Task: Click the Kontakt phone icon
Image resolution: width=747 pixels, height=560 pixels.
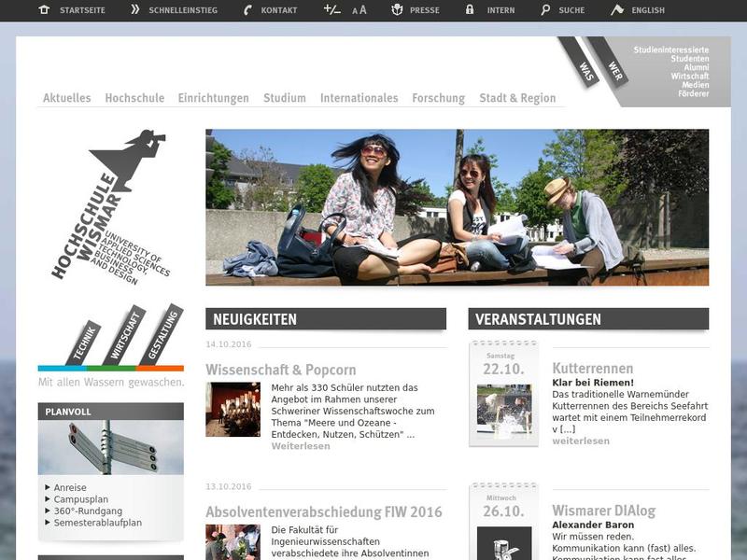Action: pos(247,10)
